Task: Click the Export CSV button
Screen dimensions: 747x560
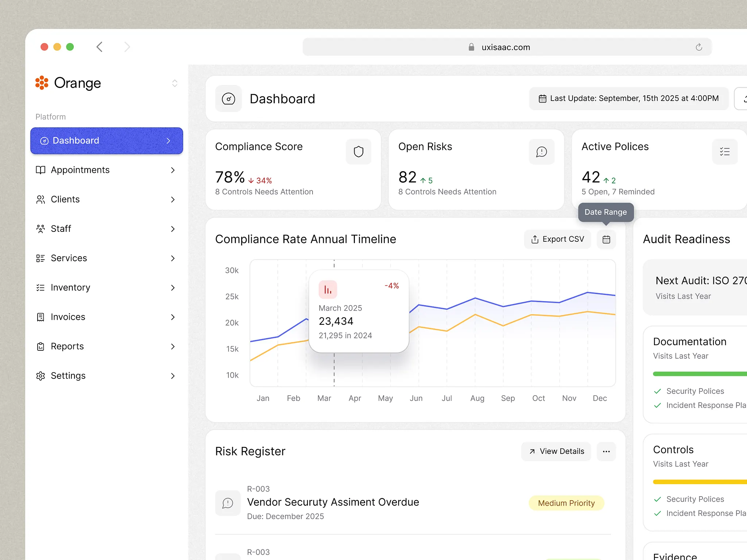Action: point(557,239)
